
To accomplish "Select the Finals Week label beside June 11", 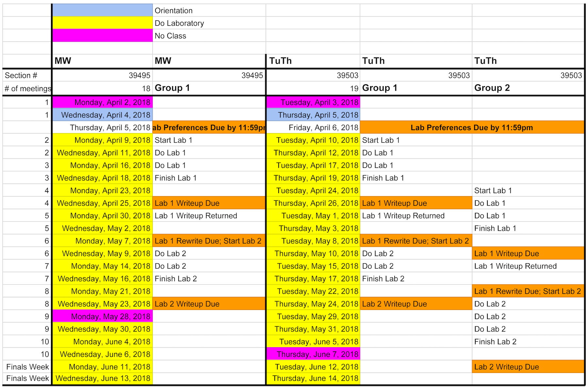I will tap(27, 367).
